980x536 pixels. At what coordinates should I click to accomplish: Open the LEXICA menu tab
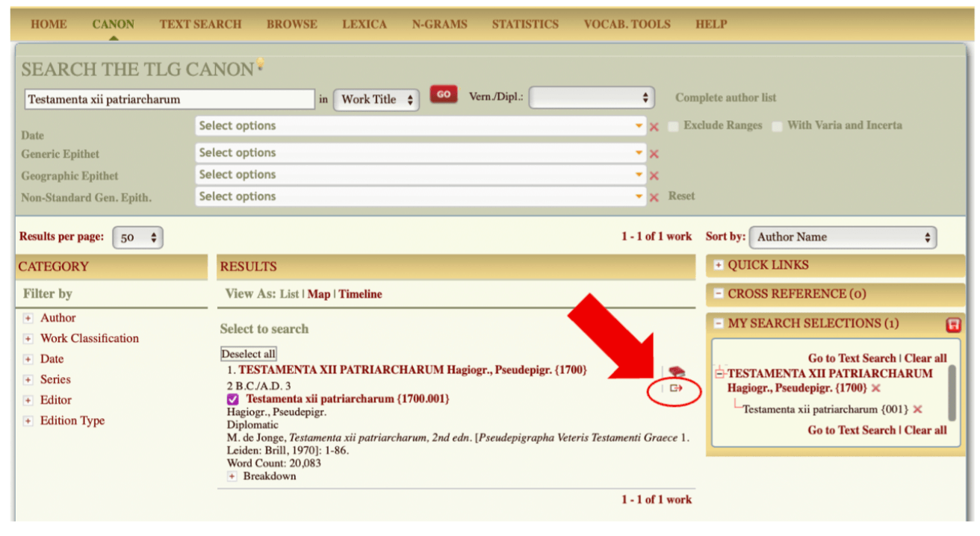click(364, 24)
